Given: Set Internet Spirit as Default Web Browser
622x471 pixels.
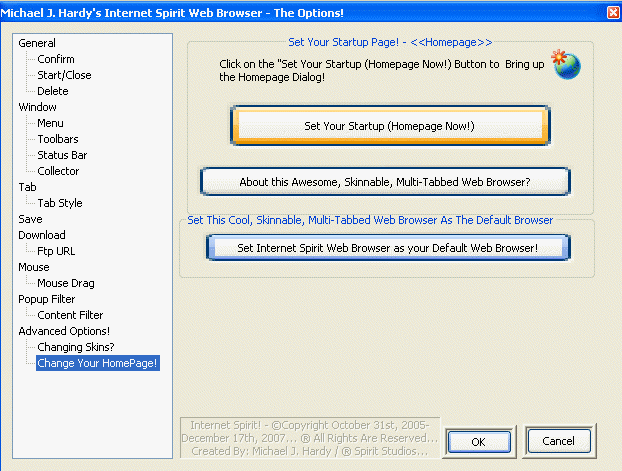Looking at the screenshot, I should click(x=388, y=248).
